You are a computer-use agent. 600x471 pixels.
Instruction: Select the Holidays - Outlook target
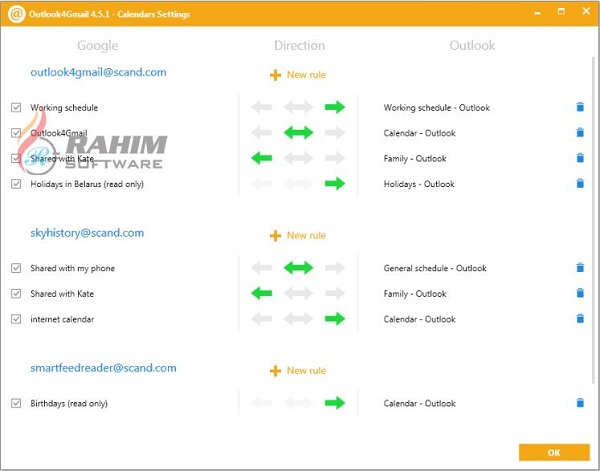pos(419,184)
